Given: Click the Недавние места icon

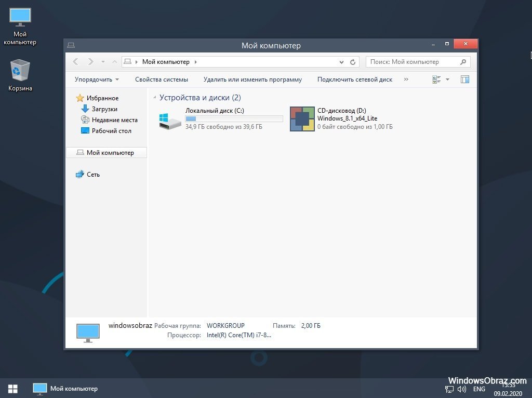Looking at the screenshot, I should 85,120.
